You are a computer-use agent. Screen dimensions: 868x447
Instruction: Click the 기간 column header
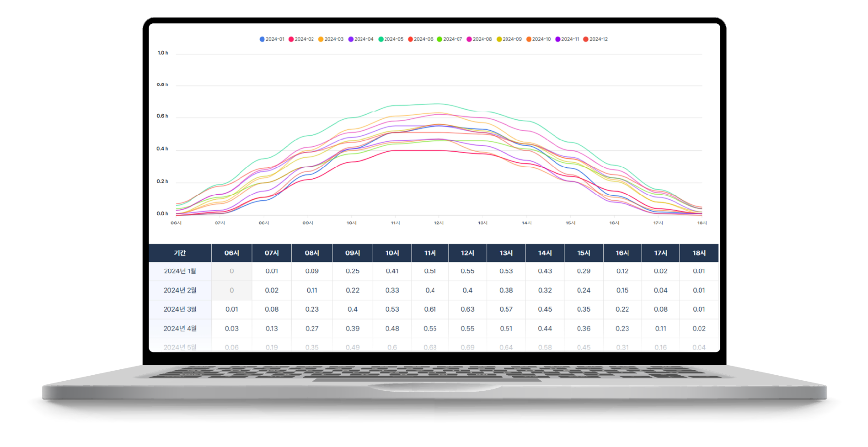(x=180, y=253)
